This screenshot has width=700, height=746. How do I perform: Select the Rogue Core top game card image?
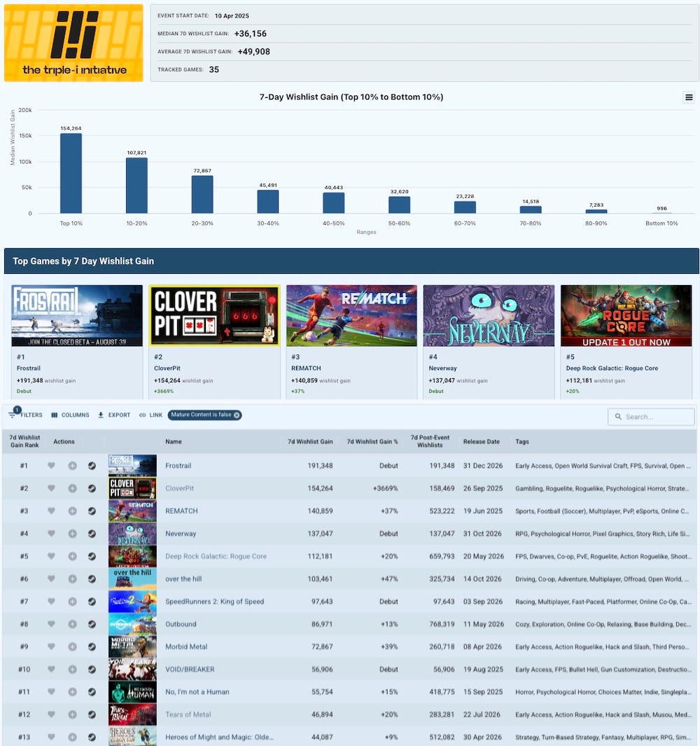(626, 315)
